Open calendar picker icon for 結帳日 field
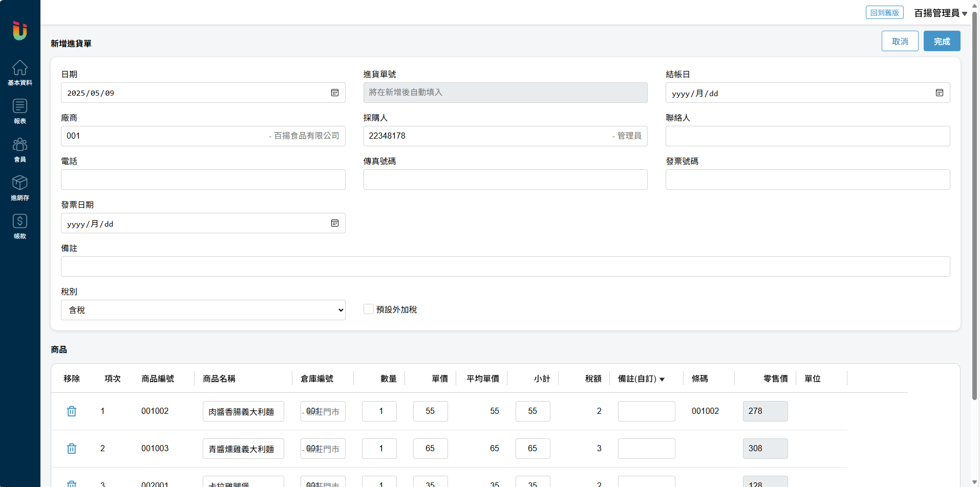This screenshot has width=980, height=487. [940, 93]
